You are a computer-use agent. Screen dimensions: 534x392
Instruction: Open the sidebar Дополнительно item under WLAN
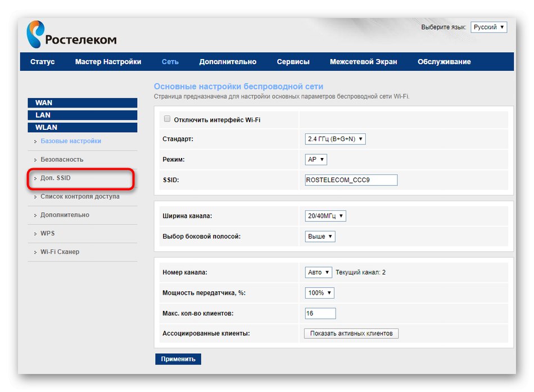click(65, 215)
